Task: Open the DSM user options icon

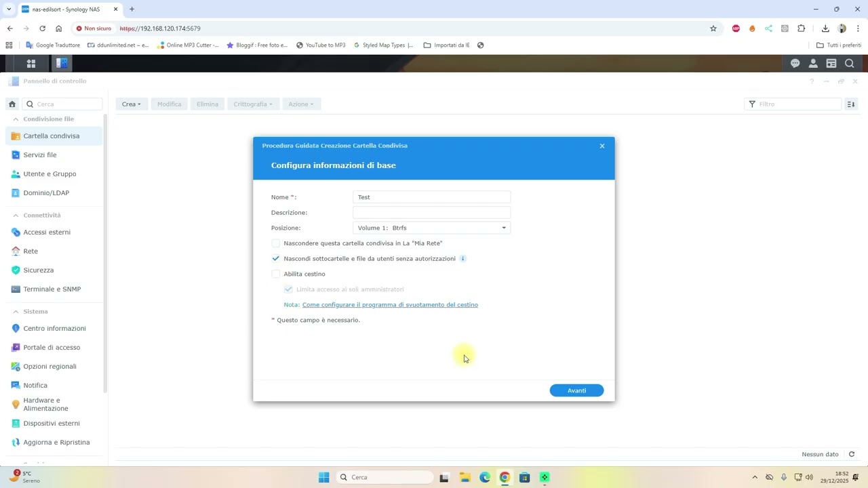Action: coord(813,63)
